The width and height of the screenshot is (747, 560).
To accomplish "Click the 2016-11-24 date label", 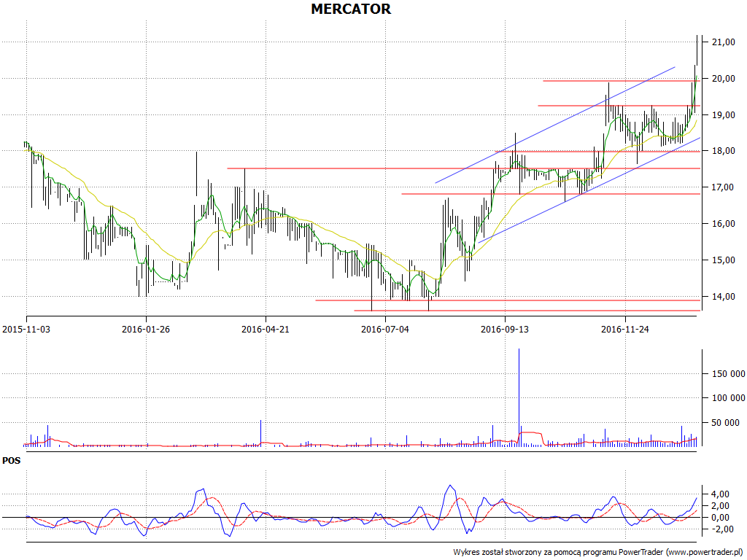I will click(x=625, y=329).
